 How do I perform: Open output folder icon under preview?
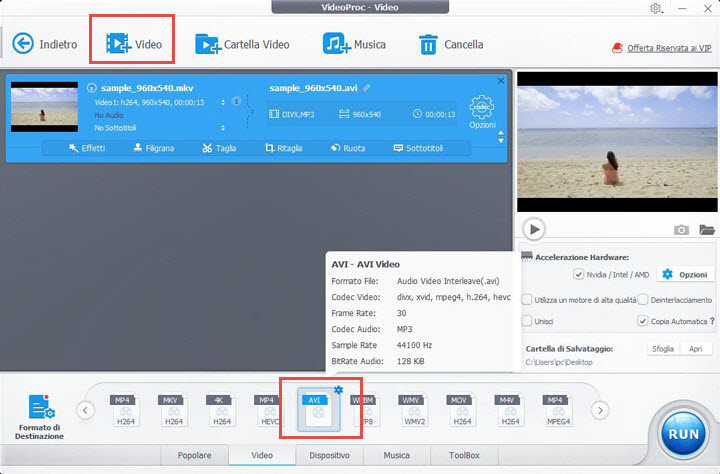[x=707, y=230]
